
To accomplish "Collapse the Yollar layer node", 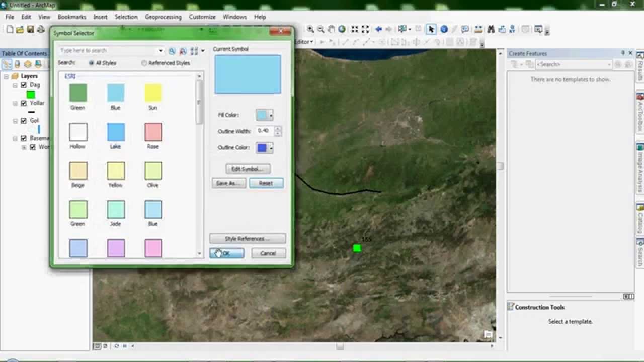I will [x=16, y=103].
